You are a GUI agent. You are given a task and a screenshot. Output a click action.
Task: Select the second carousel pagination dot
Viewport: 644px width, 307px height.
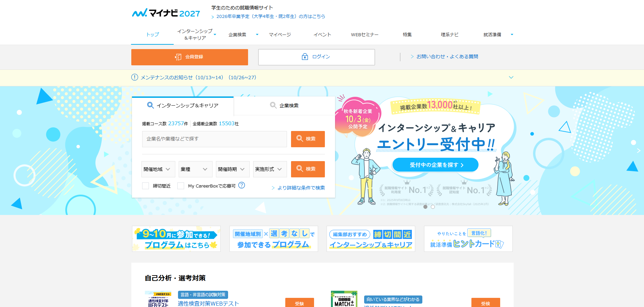pos(432,207)
